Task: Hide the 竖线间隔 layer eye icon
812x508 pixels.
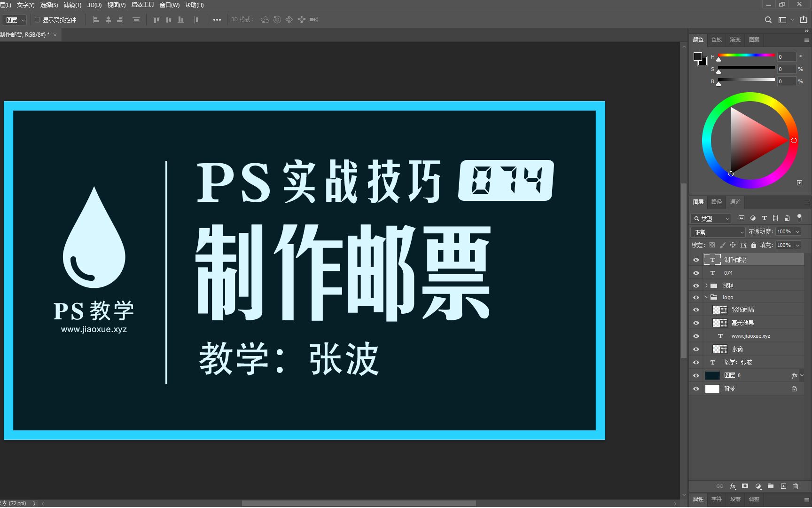Action: [x=696, y=310]
